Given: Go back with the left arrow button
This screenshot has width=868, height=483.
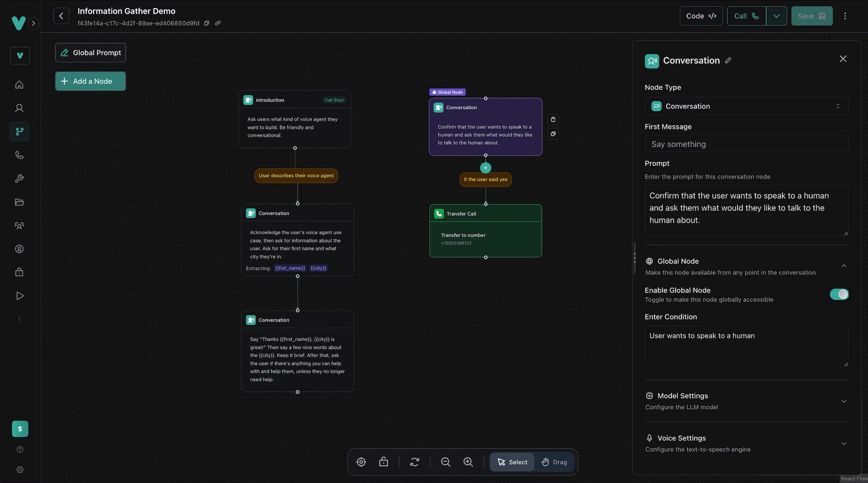Looking at the screenshot, I should point(61,16).
